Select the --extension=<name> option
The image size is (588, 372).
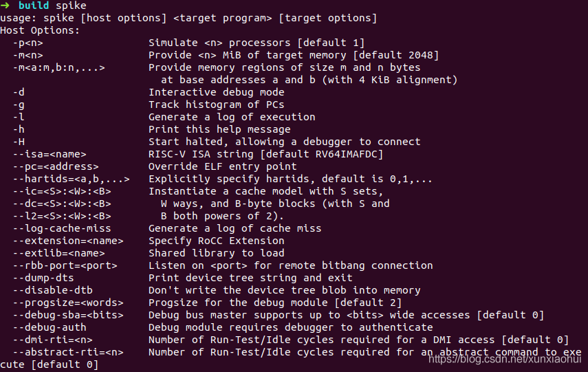point(68,241)
